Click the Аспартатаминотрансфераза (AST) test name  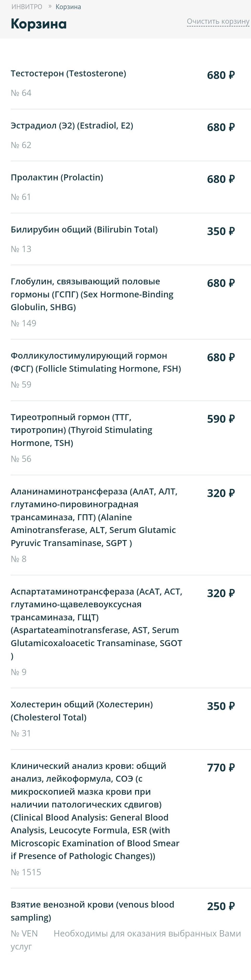point(96,623)
